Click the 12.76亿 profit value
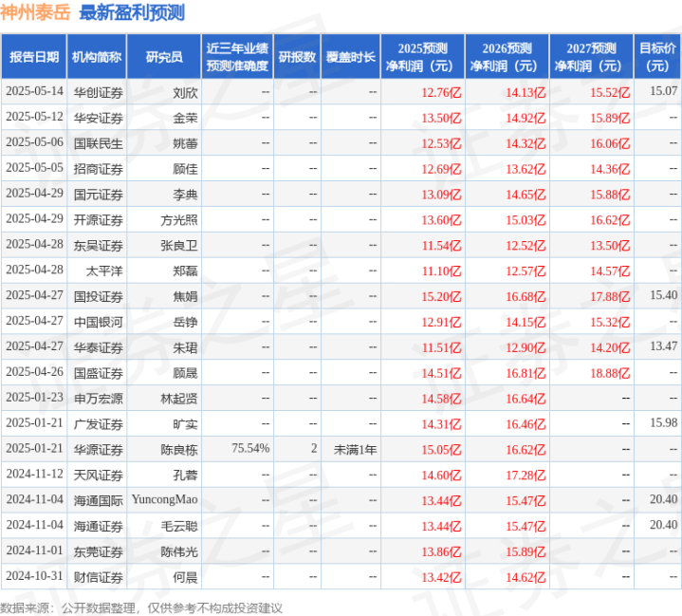 point(441,93)
